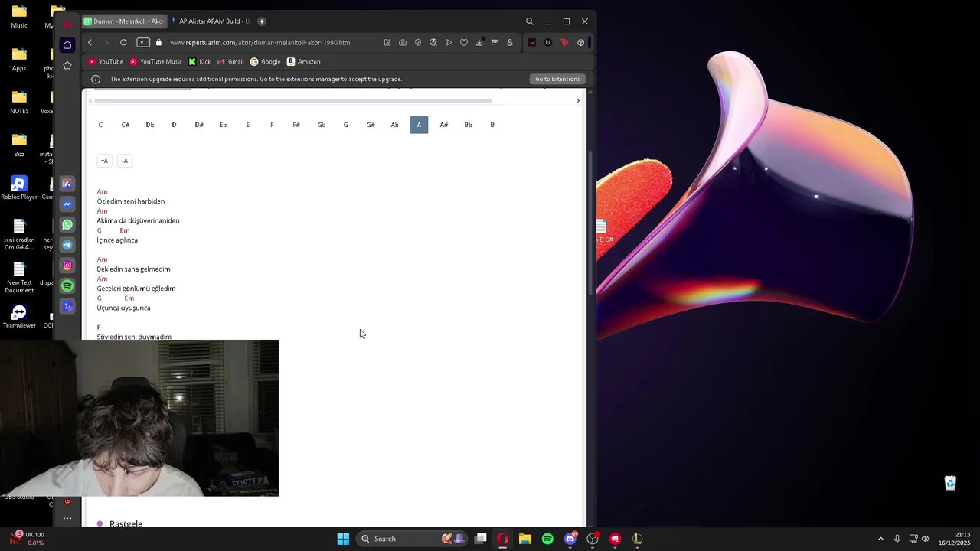Open File Explorer from taskbar
Image resolution: width=980 pixels, height=551 pixels.
tap(525, 539)
